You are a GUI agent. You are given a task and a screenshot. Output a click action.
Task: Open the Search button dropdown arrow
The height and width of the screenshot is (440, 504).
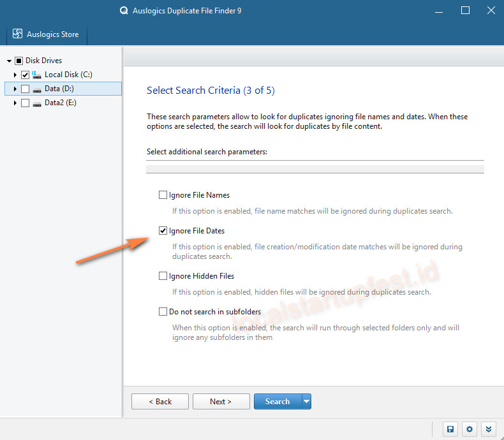(x=307, y=402)
